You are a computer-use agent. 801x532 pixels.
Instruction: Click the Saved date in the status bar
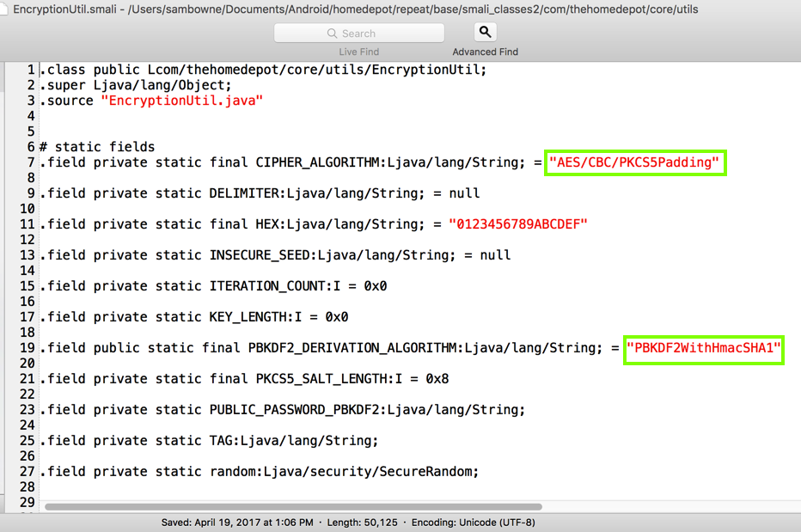tap(237, 523)
